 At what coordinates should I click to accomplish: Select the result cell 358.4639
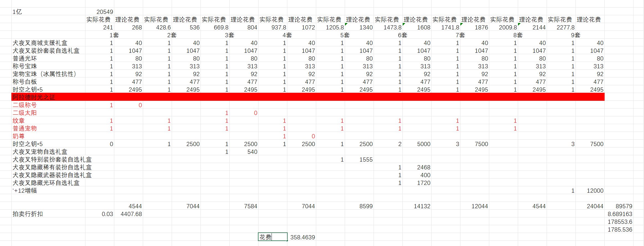[x=302, y=237]
